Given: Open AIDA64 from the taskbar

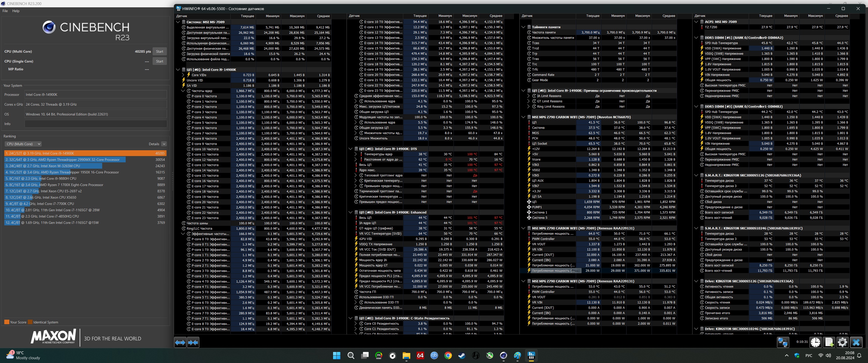Looking at the screenshot, I should pos(420,356).
